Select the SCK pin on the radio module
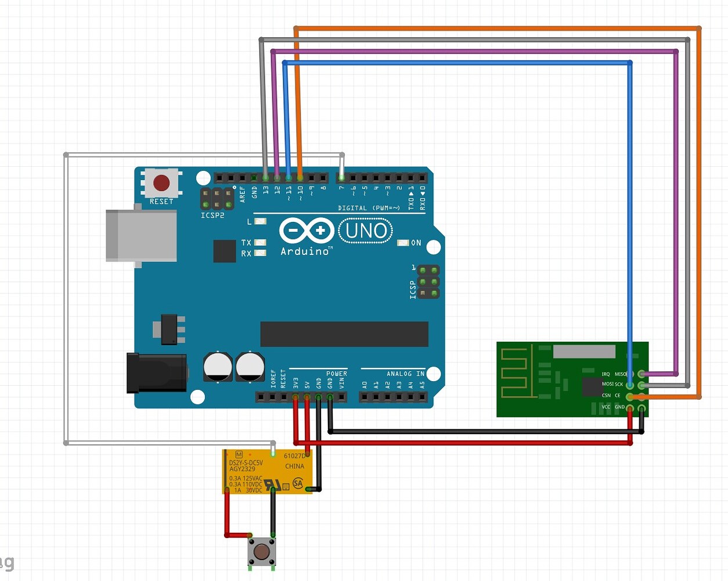Viewport: 728px width, 581px height. 641,385
